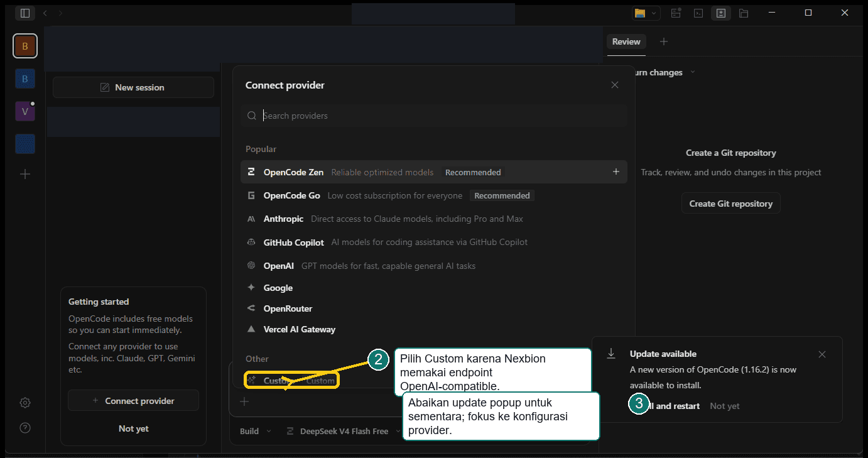The height and width of the screenshot is (458, 868).
Task: Click the Getting started heading
Action: [x=99, y=302]
